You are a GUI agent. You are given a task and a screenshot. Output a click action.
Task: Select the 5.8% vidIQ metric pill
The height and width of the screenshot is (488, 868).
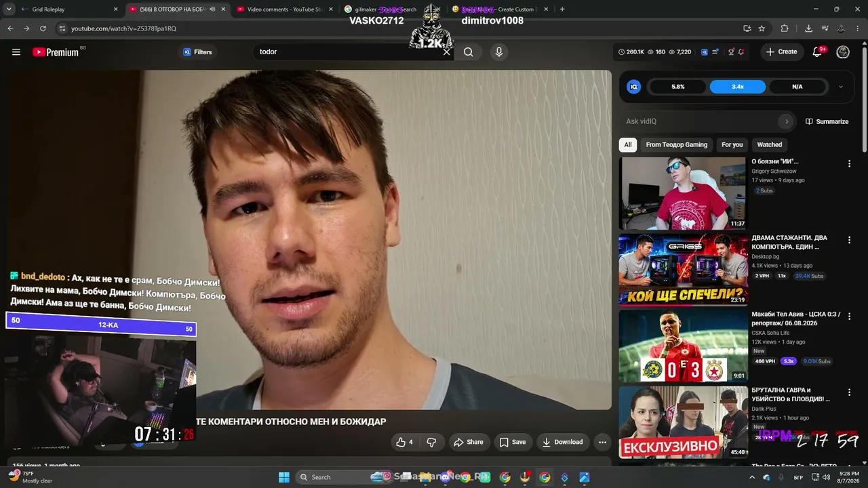678,87
